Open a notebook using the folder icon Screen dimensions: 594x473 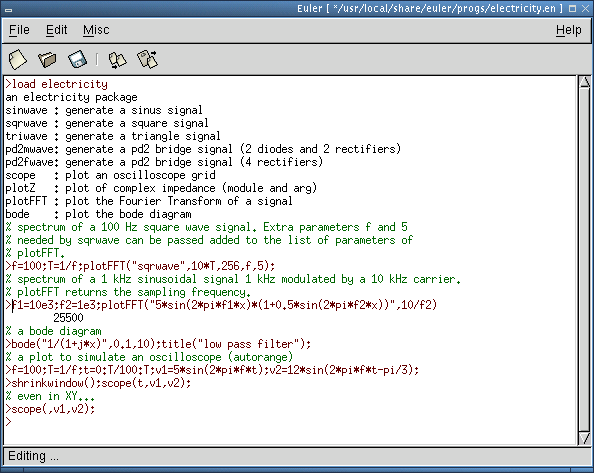point(47,59)
